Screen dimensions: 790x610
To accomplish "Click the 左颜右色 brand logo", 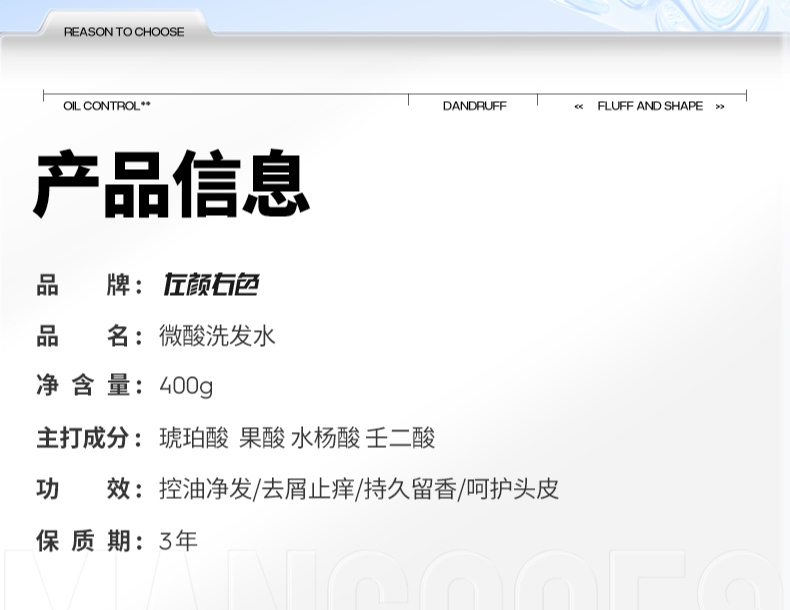I will [211, 285].
